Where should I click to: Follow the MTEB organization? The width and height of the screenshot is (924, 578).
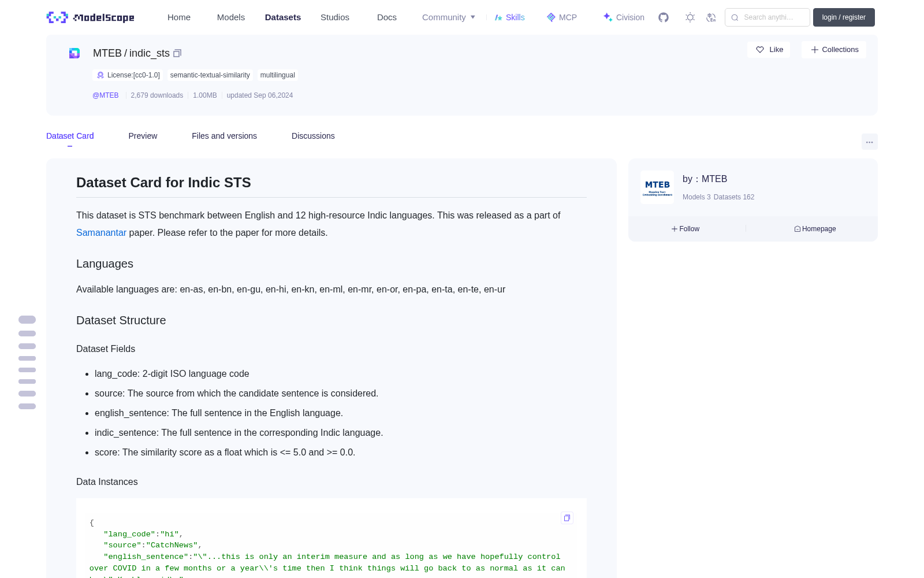[x=685, y=229]
